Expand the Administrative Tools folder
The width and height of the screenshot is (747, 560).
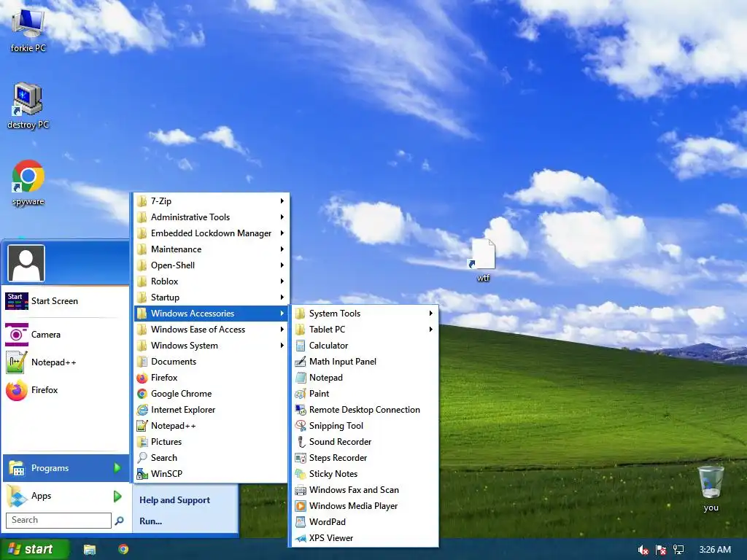pyautogui.click(x=211, y=217)
